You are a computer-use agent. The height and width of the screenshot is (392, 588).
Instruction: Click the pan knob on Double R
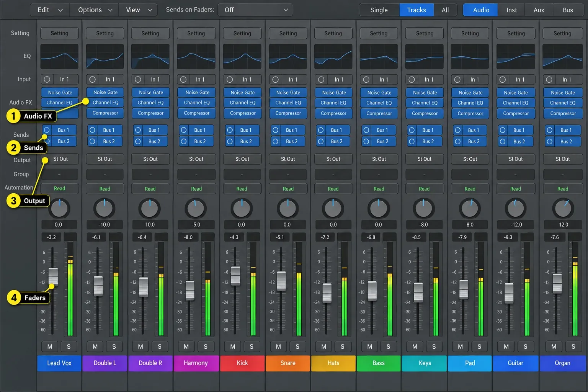pos(150,208)
